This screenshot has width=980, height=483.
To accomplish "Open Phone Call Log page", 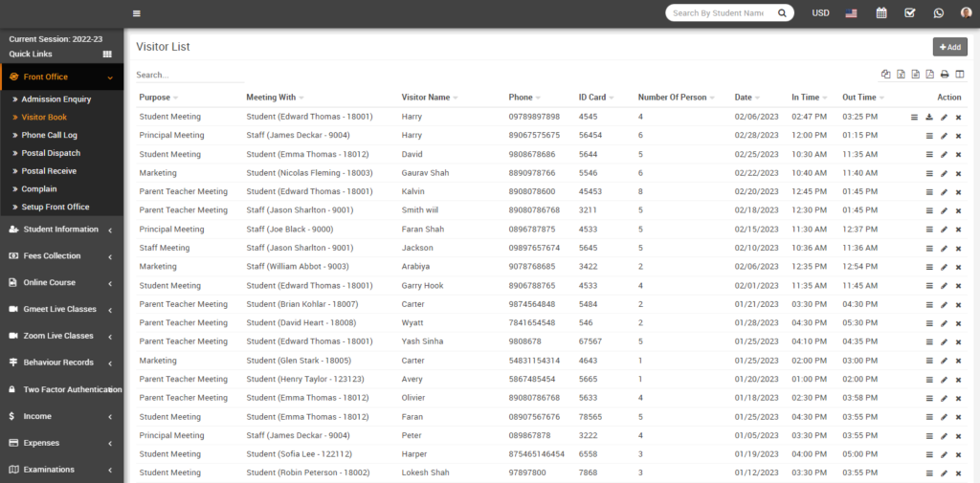I will (50, 135).
